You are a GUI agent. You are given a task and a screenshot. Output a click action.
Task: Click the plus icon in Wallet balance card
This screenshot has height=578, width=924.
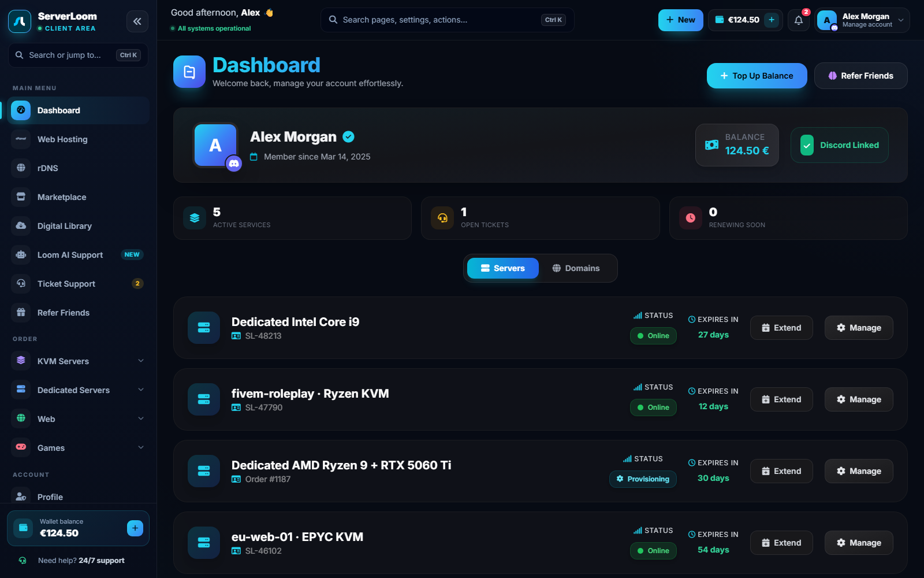coord(135,528)
